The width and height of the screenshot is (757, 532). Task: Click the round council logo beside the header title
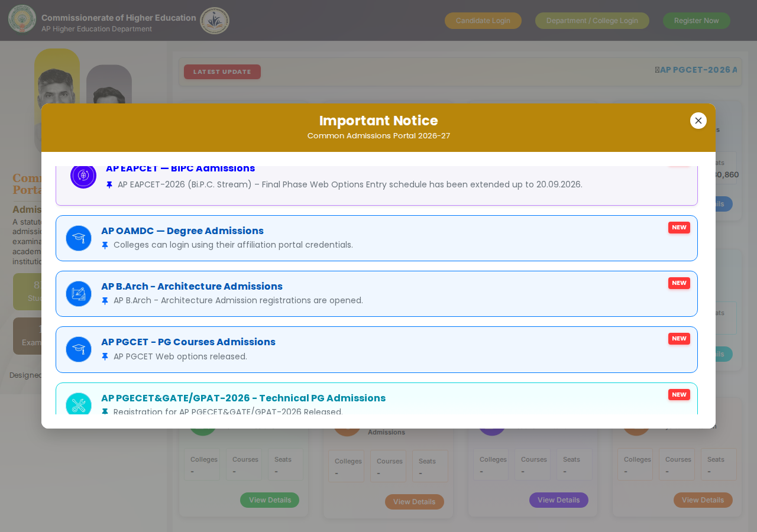[x=215, y=21]
